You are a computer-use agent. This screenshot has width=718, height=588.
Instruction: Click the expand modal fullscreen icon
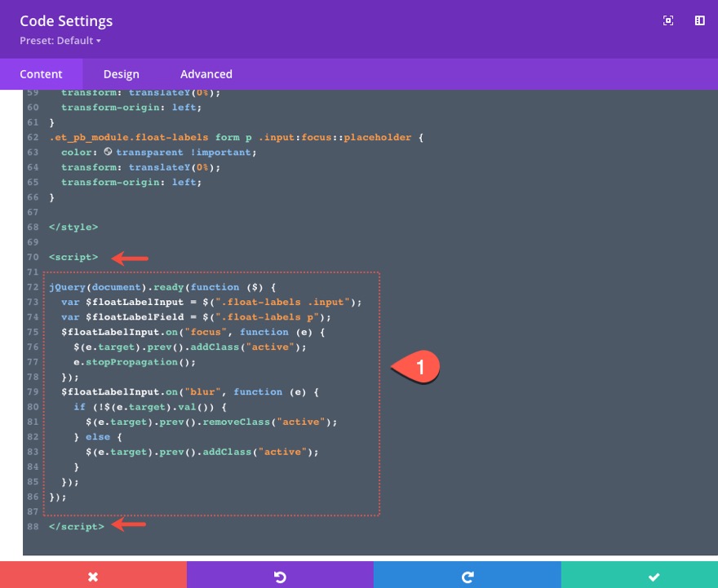pos(668,20)
